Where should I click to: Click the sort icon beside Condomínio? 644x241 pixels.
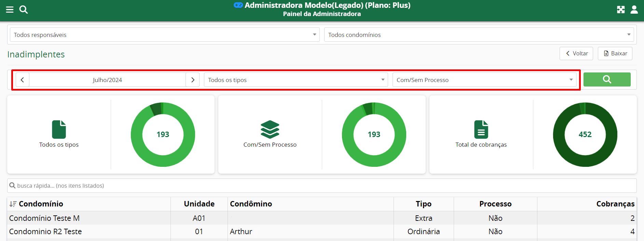tap(13, 204)
